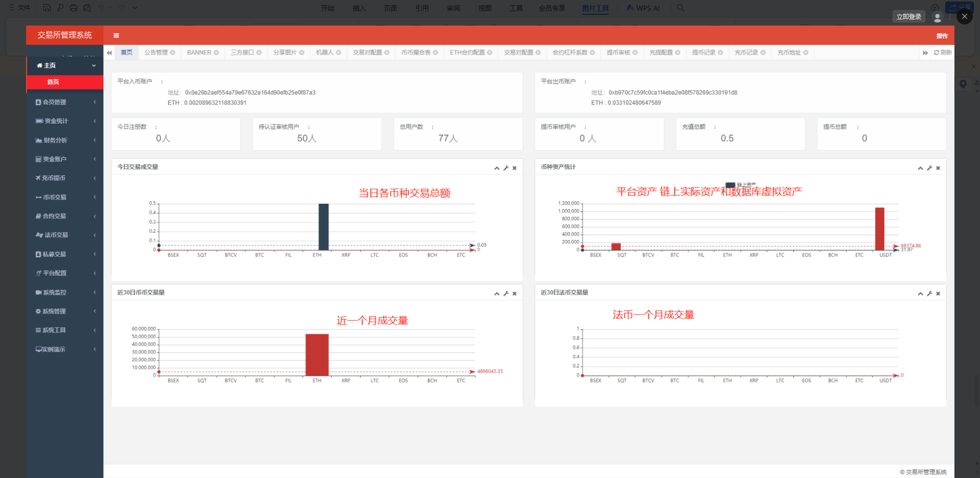Open the WPS 文件 menu
980x478 pixels.
click(x=20, y=8)
